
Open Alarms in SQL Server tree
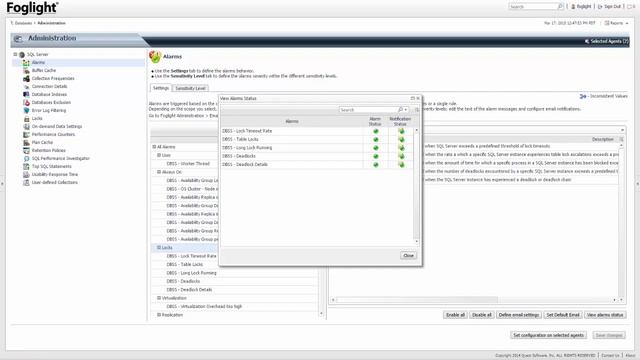[38, 62]
